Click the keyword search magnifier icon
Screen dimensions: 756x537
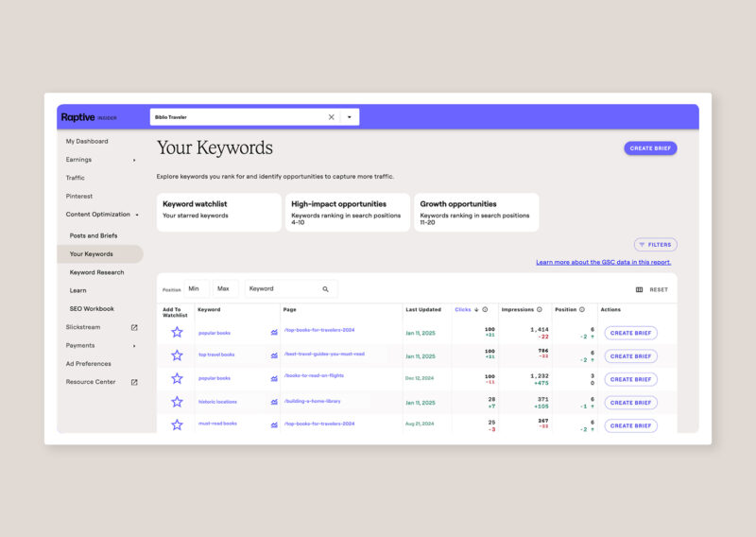pyautogui.click(x=326, y=289)
